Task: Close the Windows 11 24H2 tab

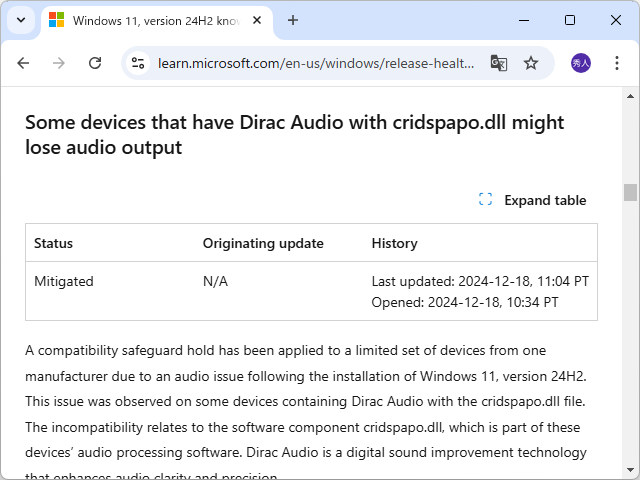Action: tap(257, 20)
